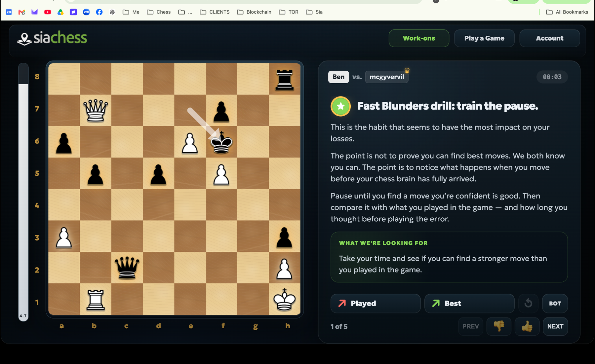Open the Facebook bookmark icon
595x364 pixels.
pyautogui.click(x=99, y=12)
